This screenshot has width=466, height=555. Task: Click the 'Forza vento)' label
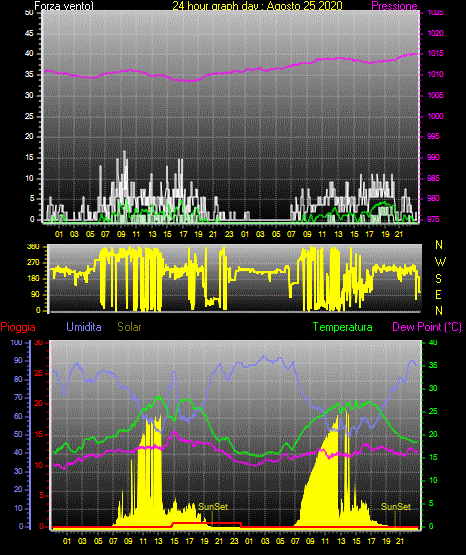click(64, 6)
